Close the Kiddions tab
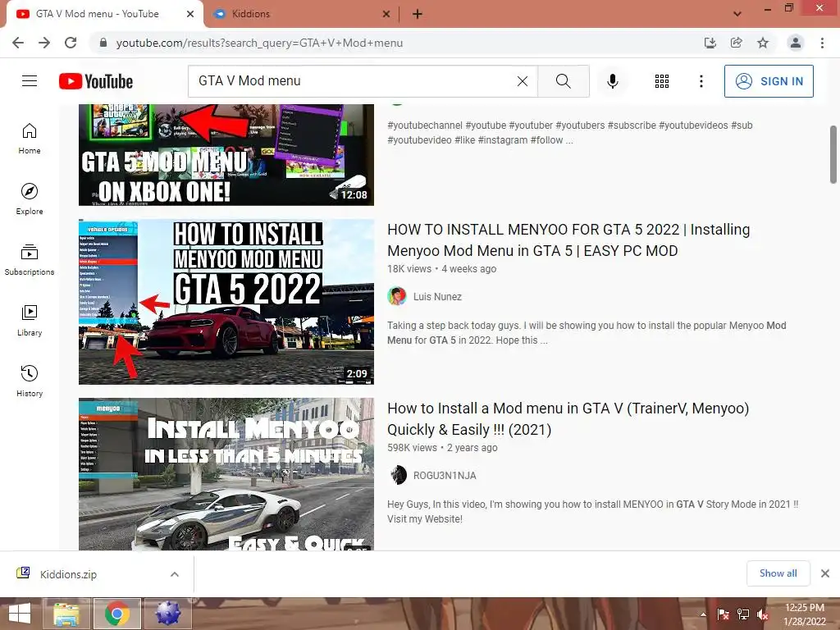The height and width of the screenshot is (630, 840). 386,14
